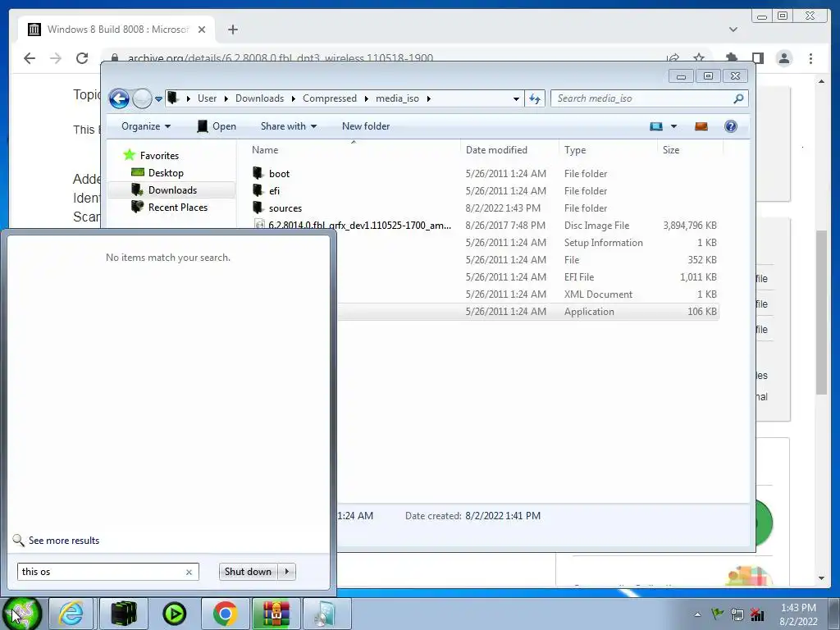Viewport: 840px width, 630px height.
Task: Click User in the address breadcrumb
Action: [207, 98]
